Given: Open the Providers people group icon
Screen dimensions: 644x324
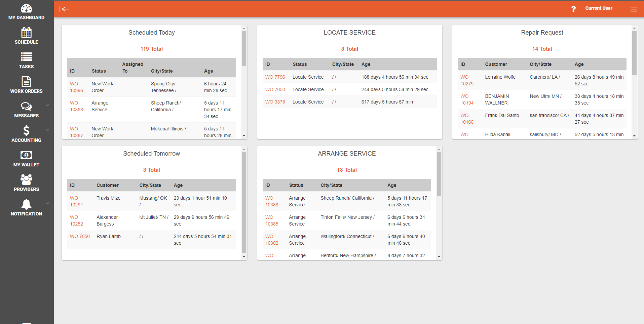Looking at the screenshot, I should click(26, 180).
